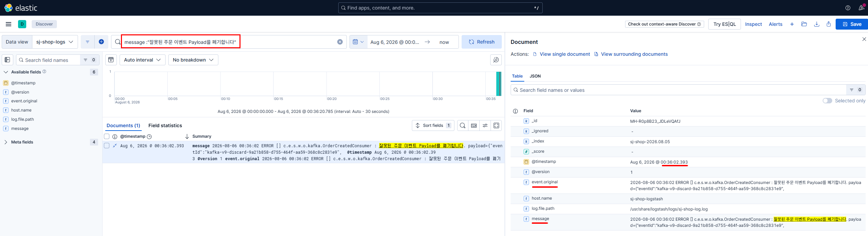The width and height of the screenshot is (868, 236).
Task: Open date quick menu calendar dropdown
Action: coord(358,42)
